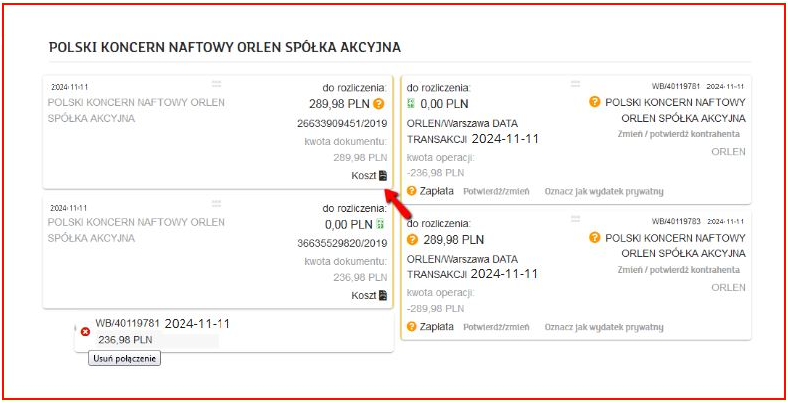The image size is (788, 403).
Task: Click operation amount -289,98 PLN
Action: [x=435, y=309]
